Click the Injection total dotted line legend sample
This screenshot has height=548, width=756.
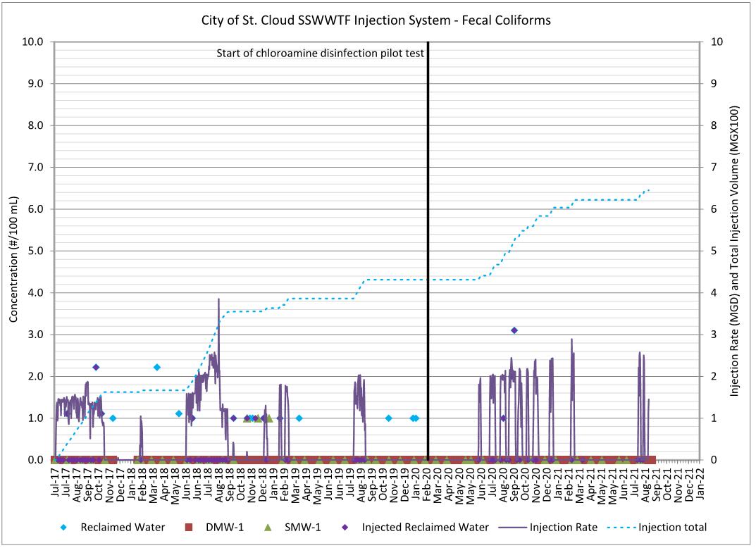(x=621, y=528)
